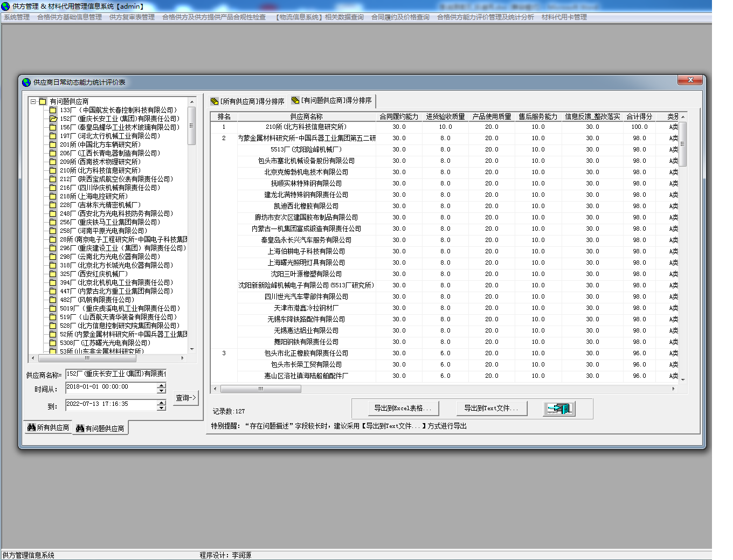Click the 进货验收质量 column header
The height and width of the screenshot is (560, 733).
pyautogui.click(x=445, y=116)
